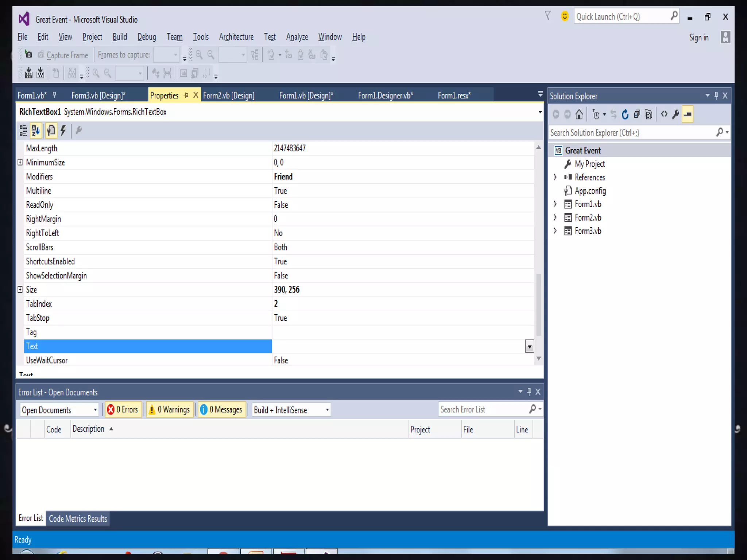
Task: Switch to the Form2.vb [Design] tab
Action: point(228,96)
